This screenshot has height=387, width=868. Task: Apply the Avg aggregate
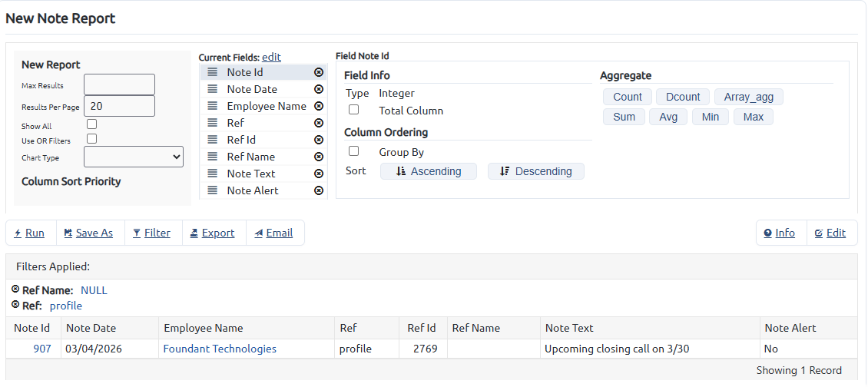pos(668,117)
